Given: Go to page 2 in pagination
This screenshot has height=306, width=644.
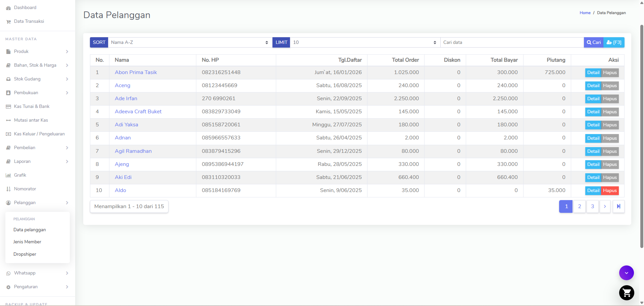Looking at the screenshot, I should (580, 206).
